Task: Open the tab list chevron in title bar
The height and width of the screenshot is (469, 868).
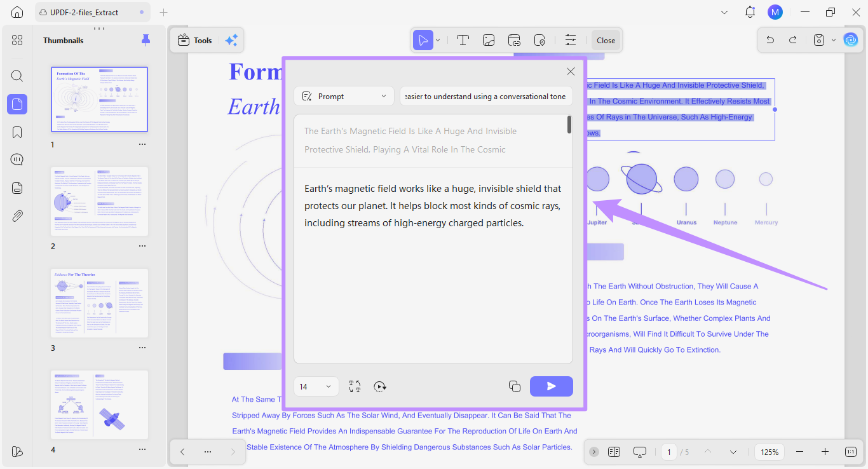Action: tap(725, 12)
